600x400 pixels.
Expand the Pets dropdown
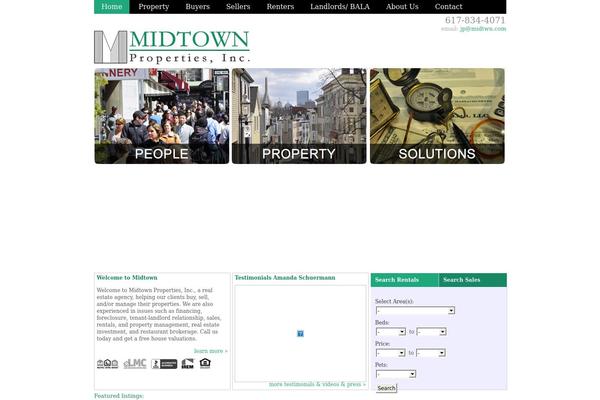coord(396,374)
